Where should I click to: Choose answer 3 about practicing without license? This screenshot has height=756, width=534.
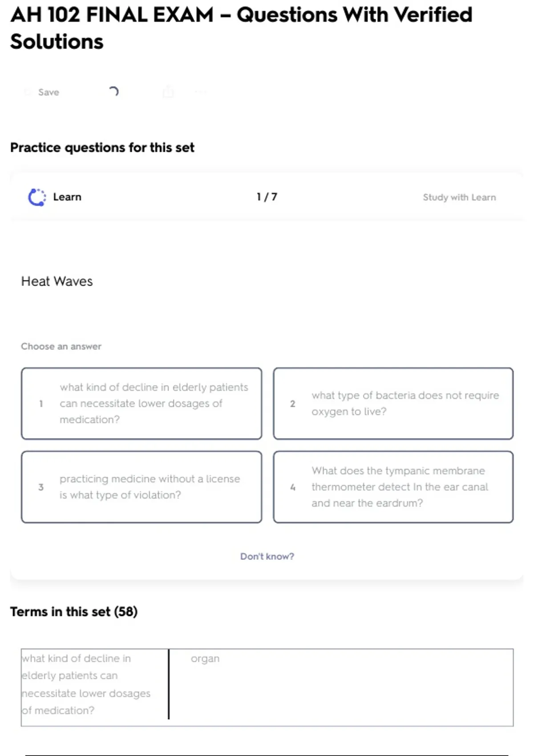[142, 487]
